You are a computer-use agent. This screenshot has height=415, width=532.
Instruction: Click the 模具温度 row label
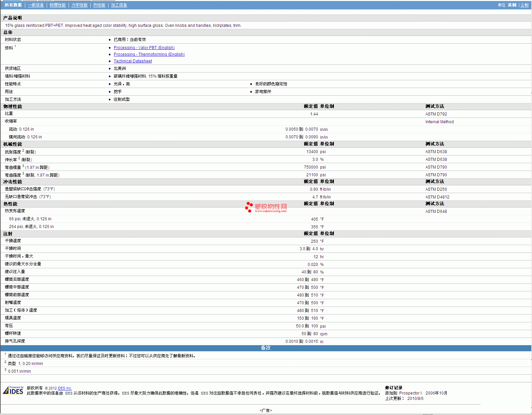pyautogui.click(x=13, y=318)
